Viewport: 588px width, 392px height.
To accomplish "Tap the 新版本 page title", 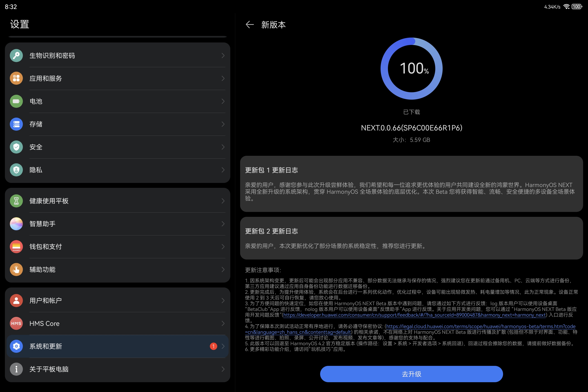I will 273,24.
